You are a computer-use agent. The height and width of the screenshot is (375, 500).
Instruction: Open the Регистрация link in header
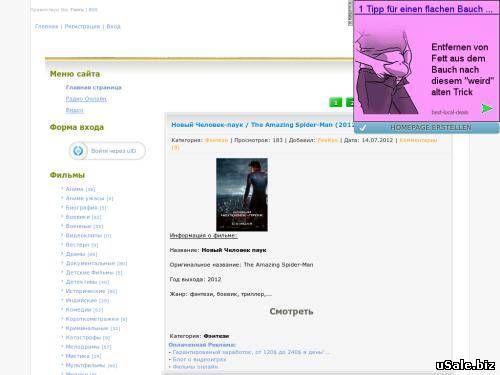(x=82, y=26)
